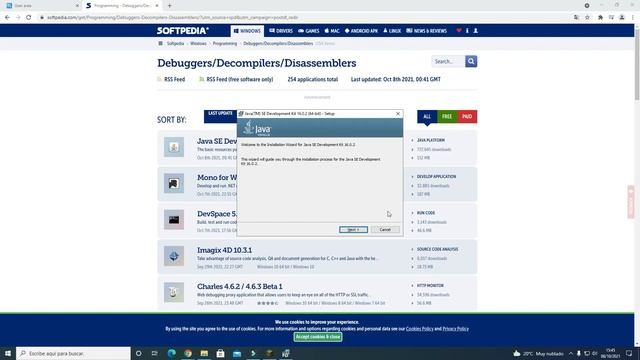Click the blue search magnifier button
This screenshot has height=360, width=640.
coord(471,61)
